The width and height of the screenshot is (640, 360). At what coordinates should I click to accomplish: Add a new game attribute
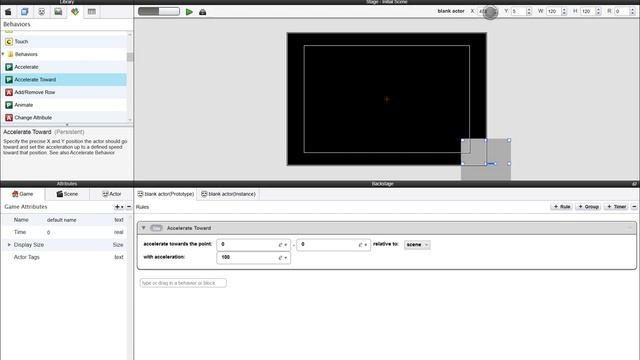(x=119, y=207)
